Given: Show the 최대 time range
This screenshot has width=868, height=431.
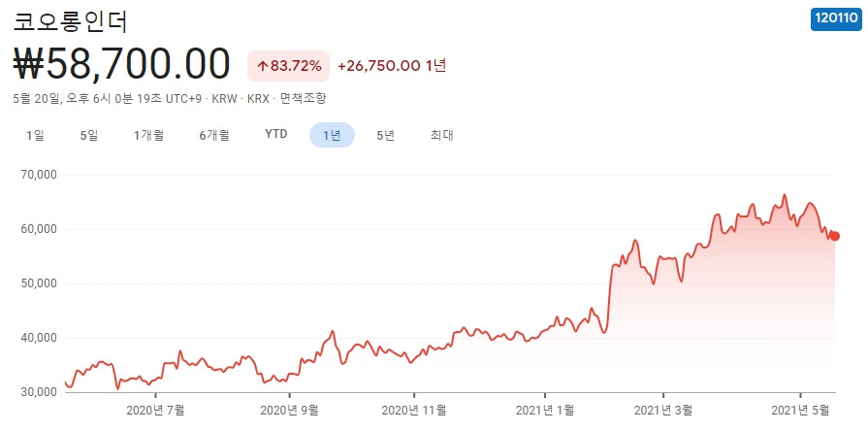Looking at the screenshot, I should click(x=442, y=135).
